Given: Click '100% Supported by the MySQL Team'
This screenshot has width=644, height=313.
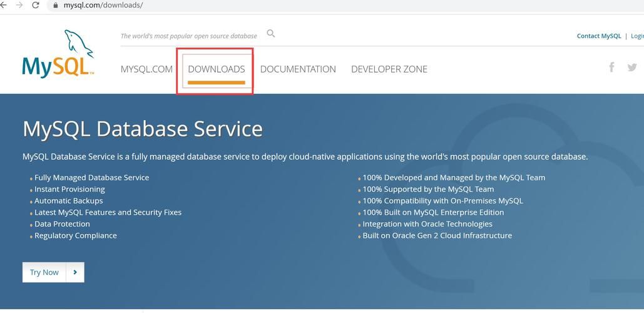Looking at the screenshot, I should pyautogui.click(x=428, y=189).
